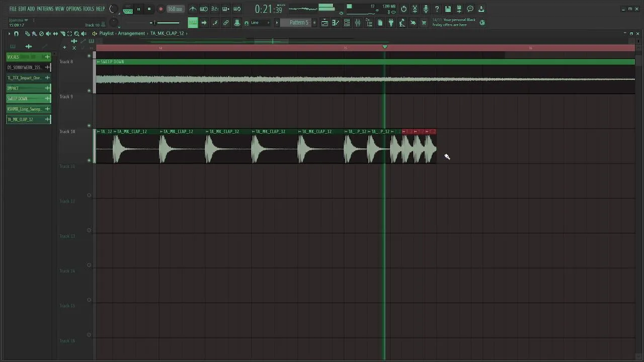Show audio clips tab in picker panel
The height and width of the screenshot is (362, 644).
[29, 46]
